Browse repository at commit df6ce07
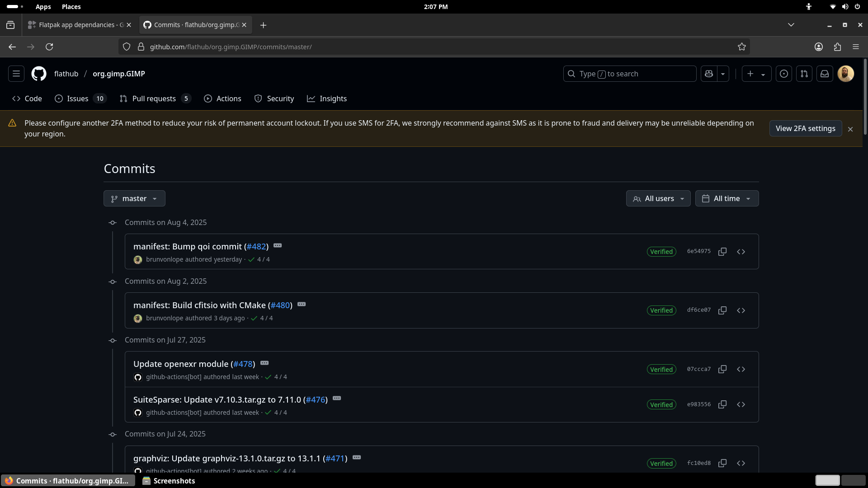Viewport: 868px width, 488px height. 741,310
